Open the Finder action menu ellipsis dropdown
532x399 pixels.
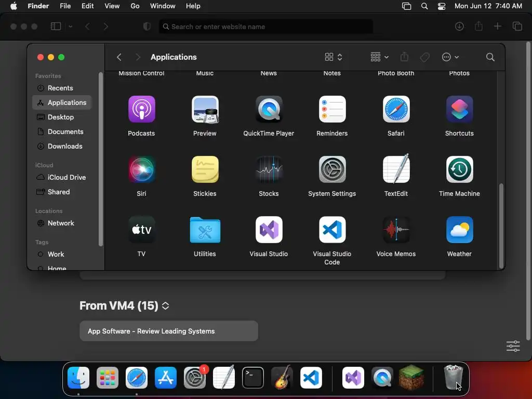click(x=450, y=57)
